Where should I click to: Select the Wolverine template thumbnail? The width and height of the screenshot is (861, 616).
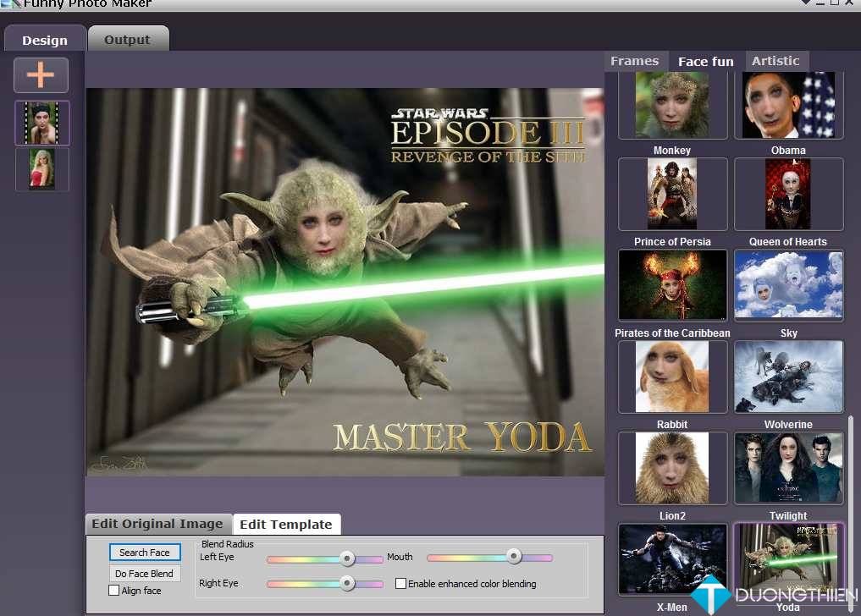pyautogui.click(x=788, y=377)
